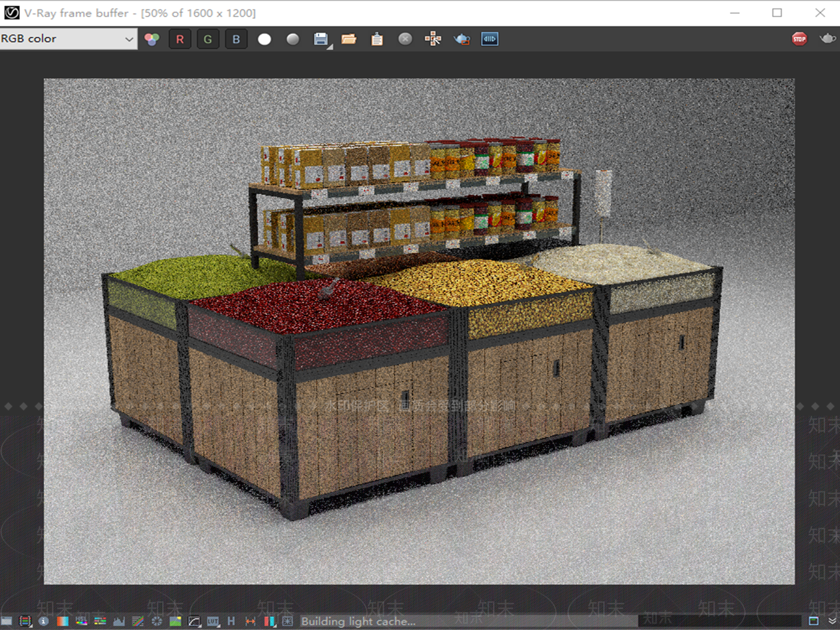This screenshot has height=630, width=840.
Task: Toggle the levels histogram correction
Action: 119,622
